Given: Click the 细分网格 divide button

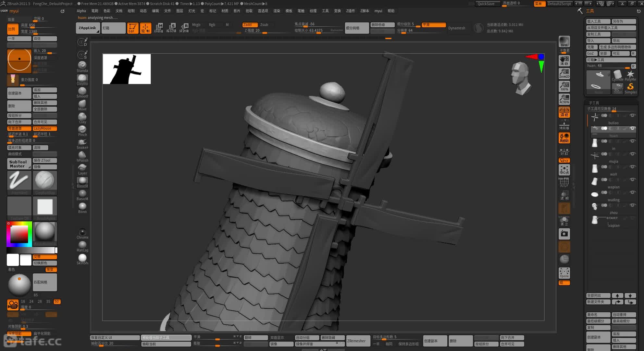Looking at the screenshot, I should [x=356, y=28].
